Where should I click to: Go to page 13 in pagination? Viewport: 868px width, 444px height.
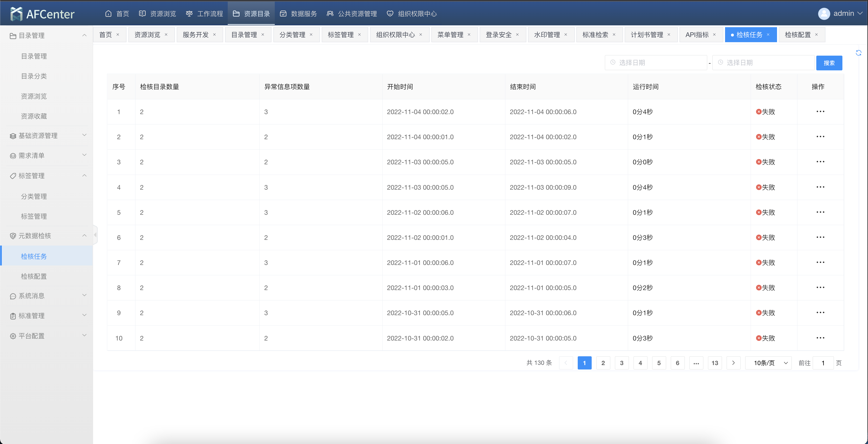[x=714, y=363]
